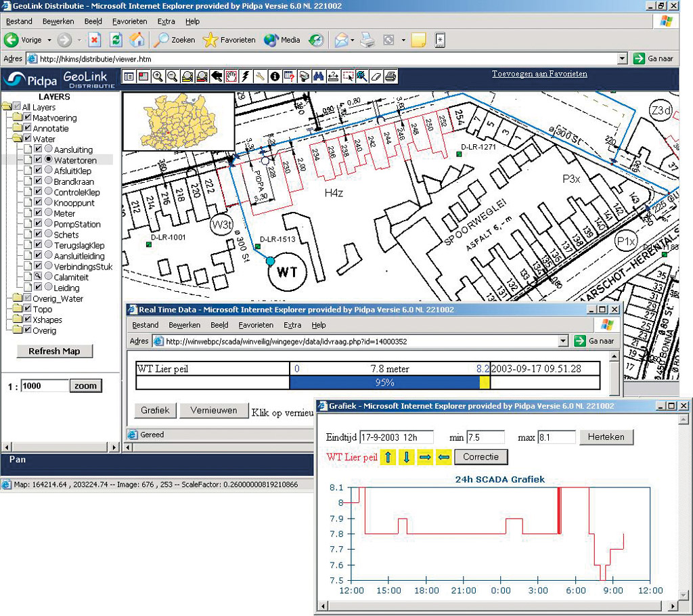693x616 pixels.
Task: Toggle visibility checkbox for Brandkraan layer
Action: [39, 181]
